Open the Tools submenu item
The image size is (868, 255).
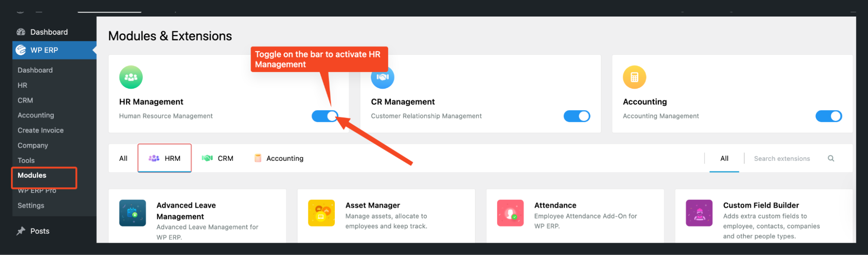(26, 161)
